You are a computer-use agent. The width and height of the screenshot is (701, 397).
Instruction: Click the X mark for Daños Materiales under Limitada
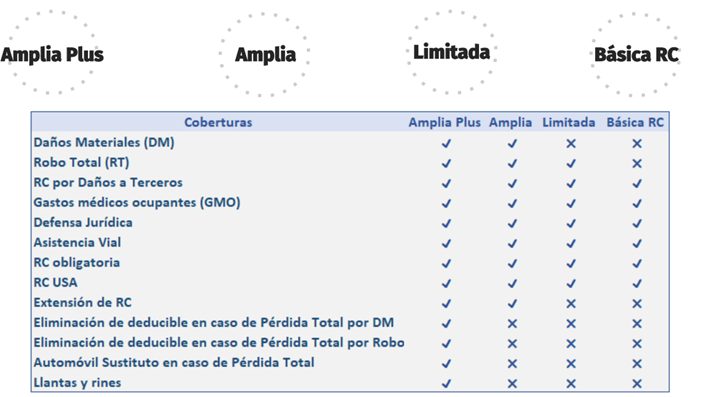coord(571,144)
